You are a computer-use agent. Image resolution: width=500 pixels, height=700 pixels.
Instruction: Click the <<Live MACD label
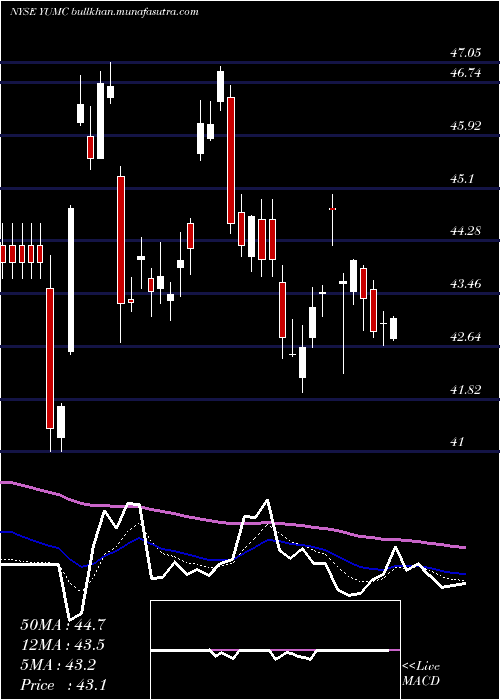pyautogui.click(x=421, y=674)
